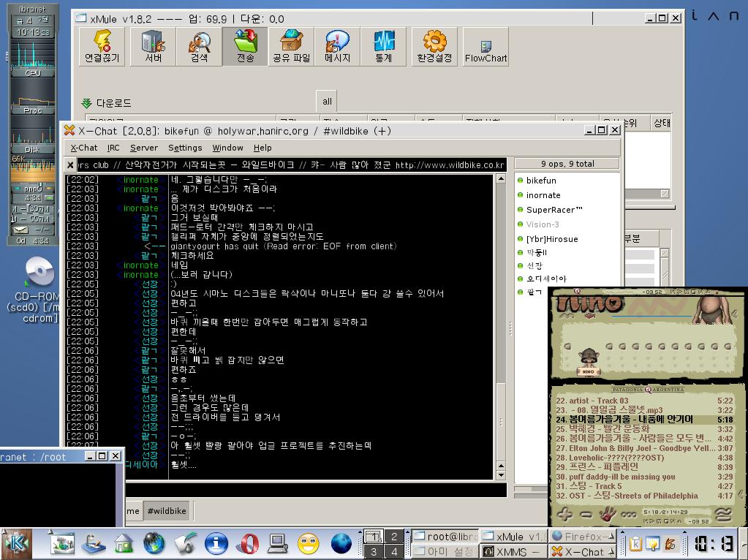Screen dimensions: 748x560
Task: Open the xMule messages (메시지) page
Action: [x=337, y=46]
